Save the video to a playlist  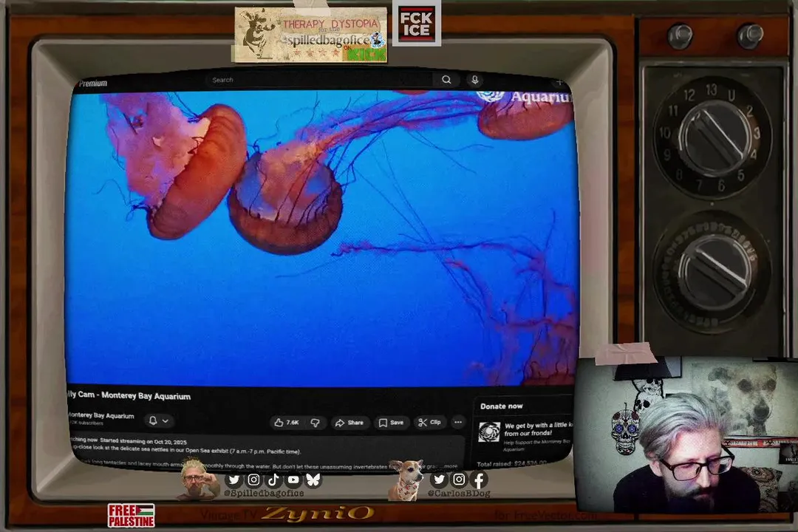(x=392, y=423)
